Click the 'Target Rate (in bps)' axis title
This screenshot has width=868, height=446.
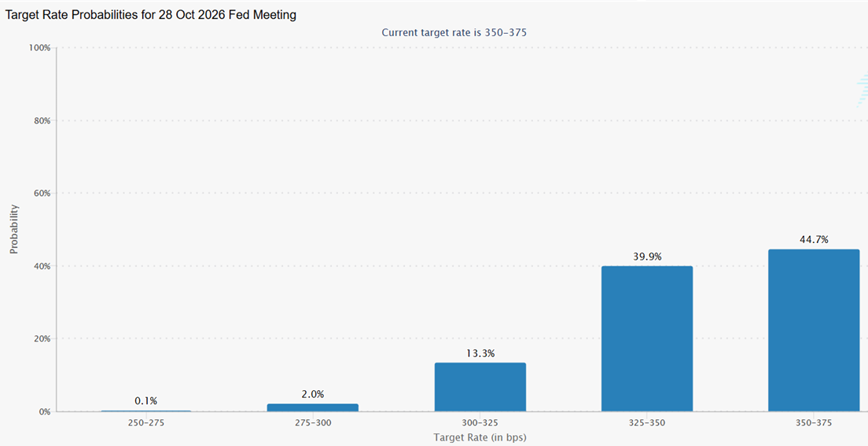[480, 437]
